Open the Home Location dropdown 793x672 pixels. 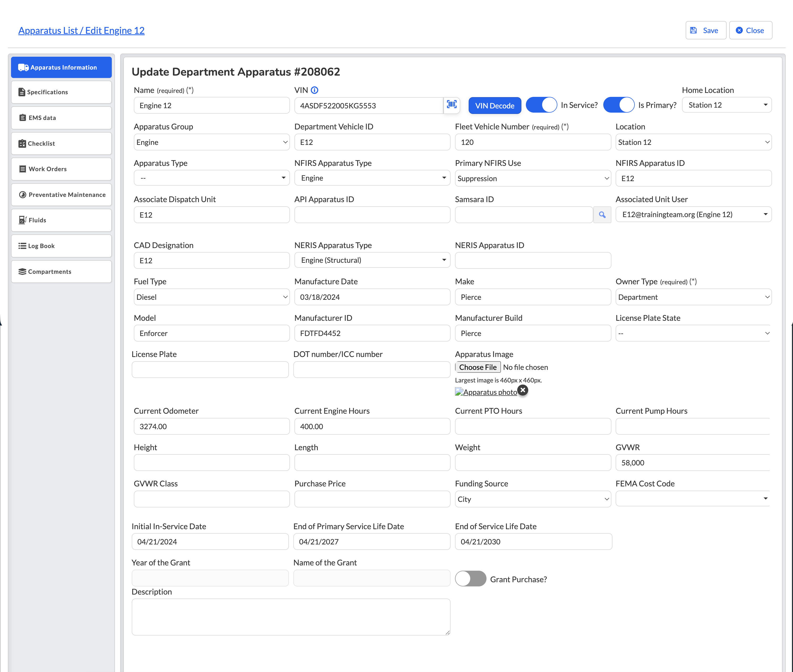[x=727, y=105]
